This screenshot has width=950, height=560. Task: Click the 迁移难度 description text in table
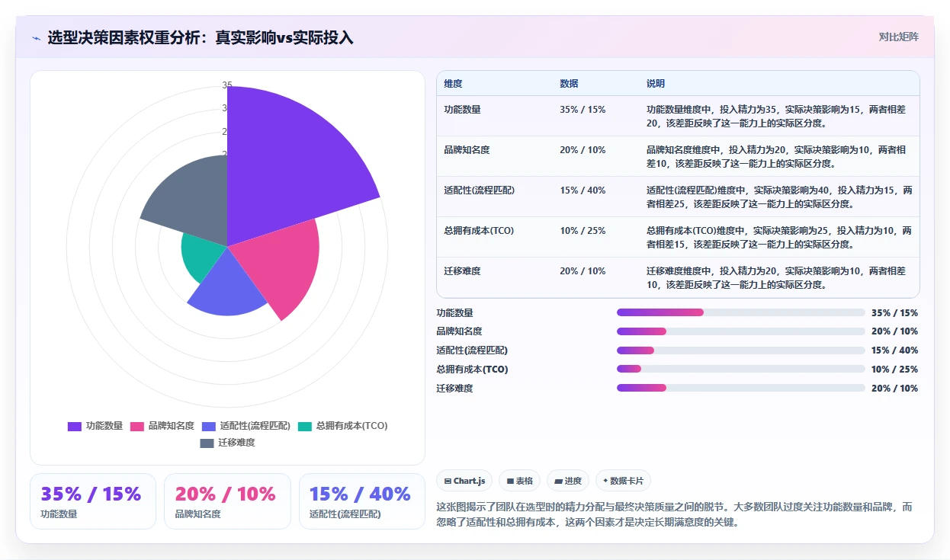[x=776, y=277]
